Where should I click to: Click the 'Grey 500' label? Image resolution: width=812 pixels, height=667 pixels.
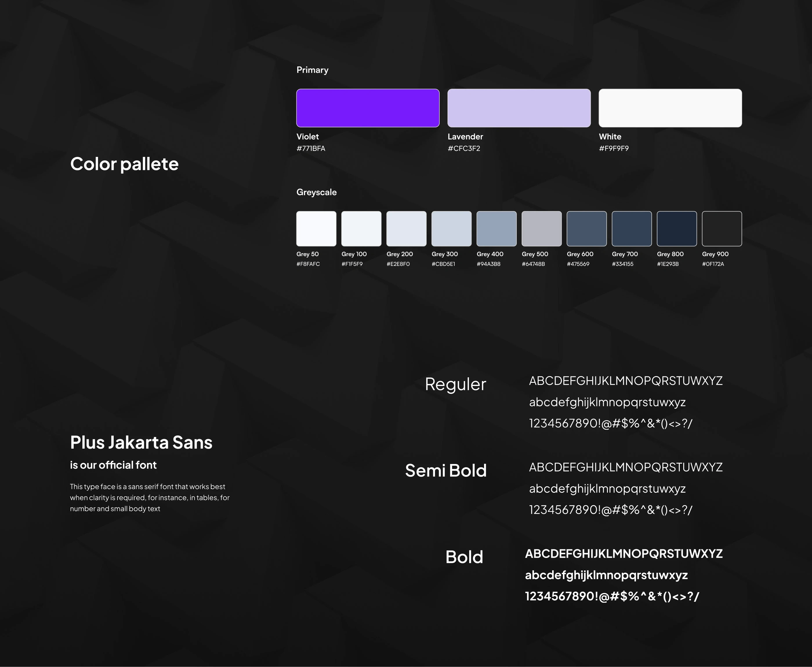click(x=535, y=254)
